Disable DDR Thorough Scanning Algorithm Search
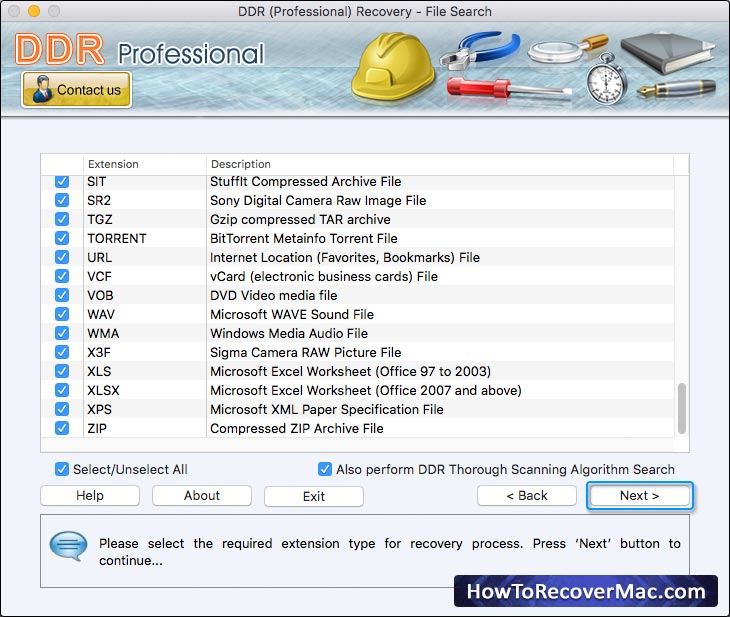The height and width of the screenshot is (617, 730). (x=325, y=469)
